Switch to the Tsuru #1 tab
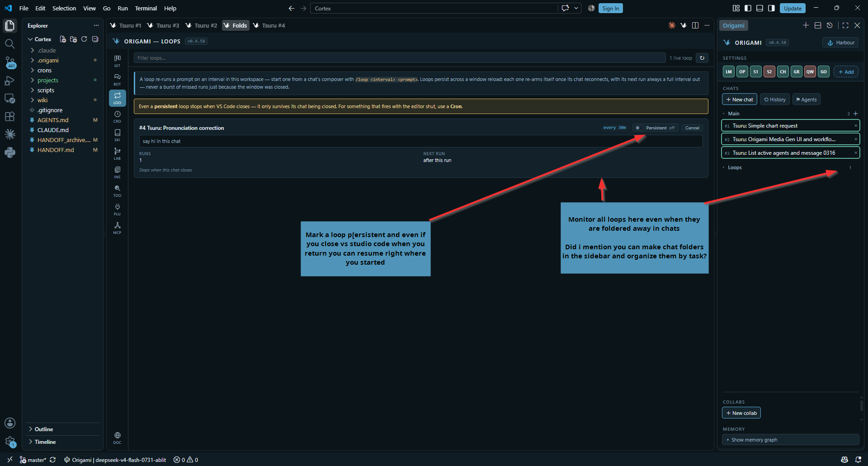 (126, 25)
